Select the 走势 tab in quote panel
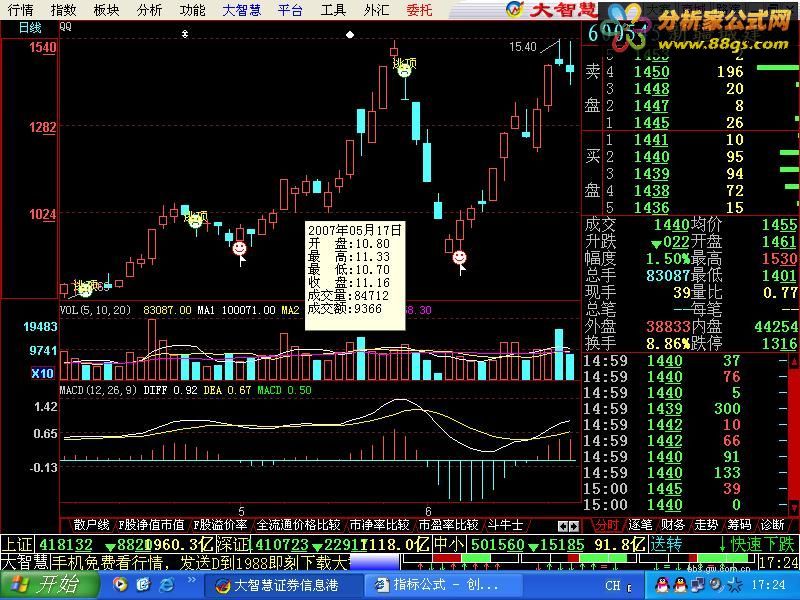The width and height of the screenshot is (800, 600). [x=706, y=525]
